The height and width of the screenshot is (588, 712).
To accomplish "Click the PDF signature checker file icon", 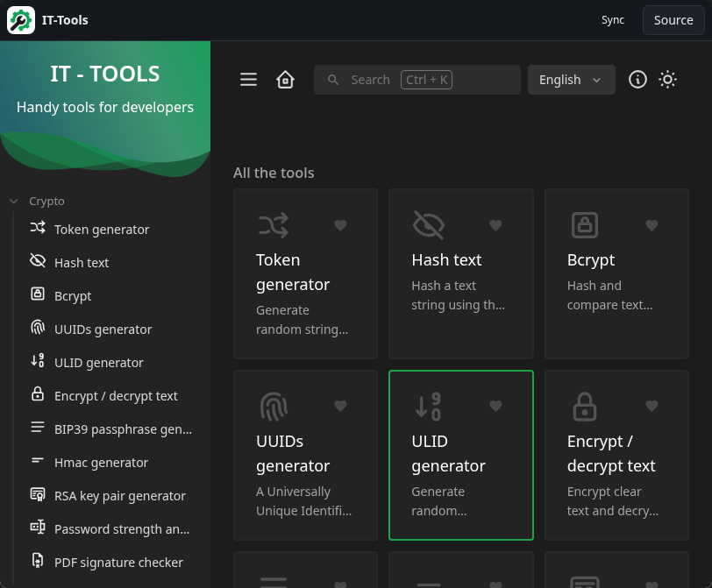I will [x=38, y=560].
